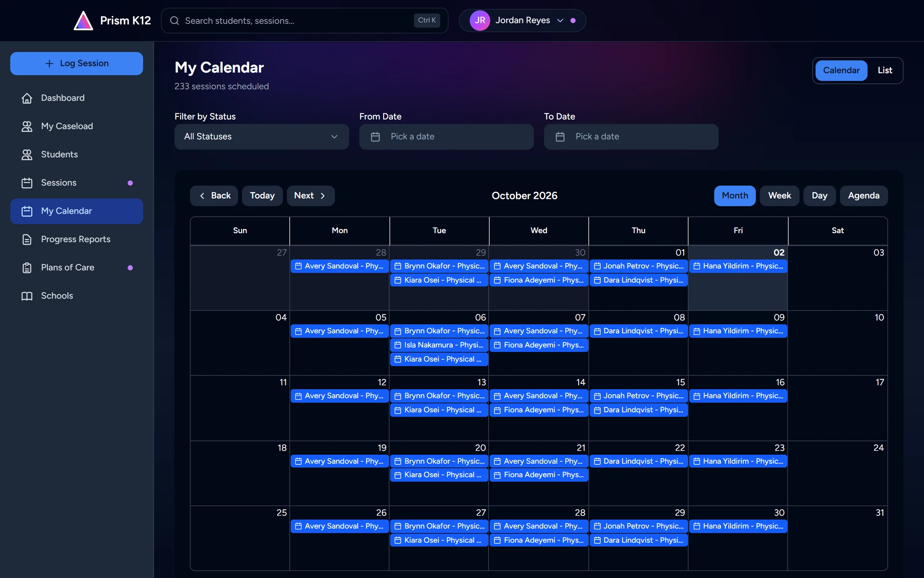Go to Students page
Viewport: 924px width, 578px height.
(77, 155)
